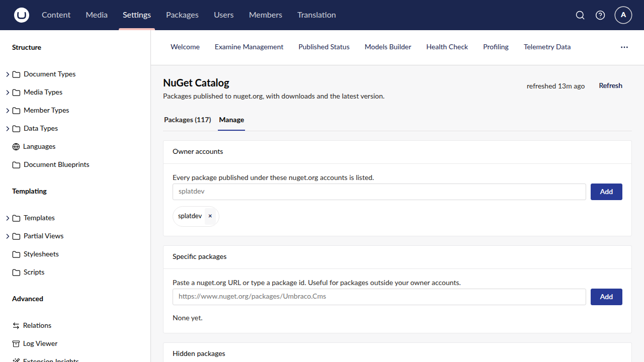Click the Relations arrows icon
Screen dimensions: 644x362
[16, 326]
